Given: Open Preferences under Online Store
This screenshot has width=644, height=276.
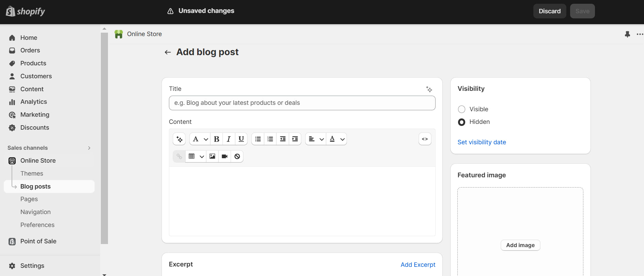Looking at the screenshot, I should 37,225.
